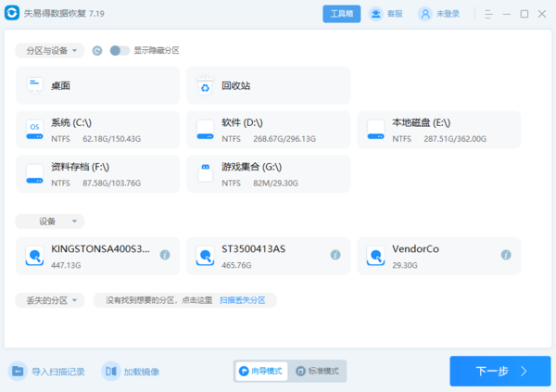Click the refresh partitions icon
This screenshot has width=556, height=392.
point(97,50)
